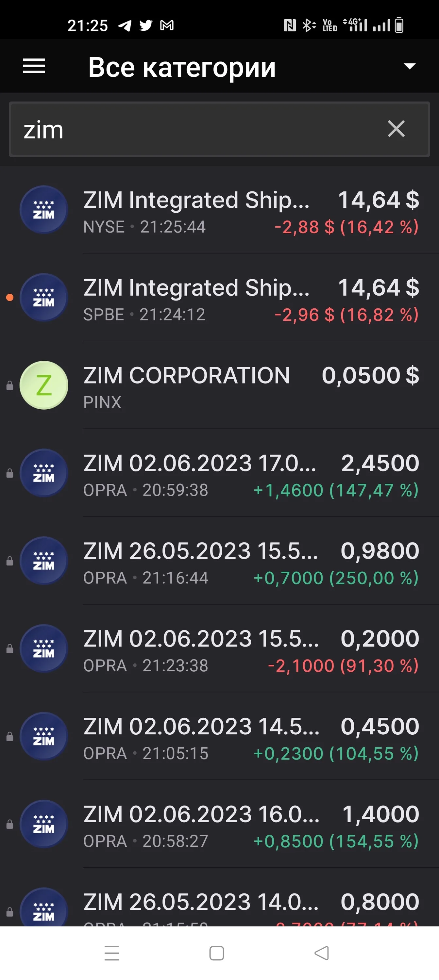Image resolution: width=439 pixels, height=980 pixels.
Task: Tap SPBE change -2,96 $ (16,82 %)
Action: pos(346,315)
